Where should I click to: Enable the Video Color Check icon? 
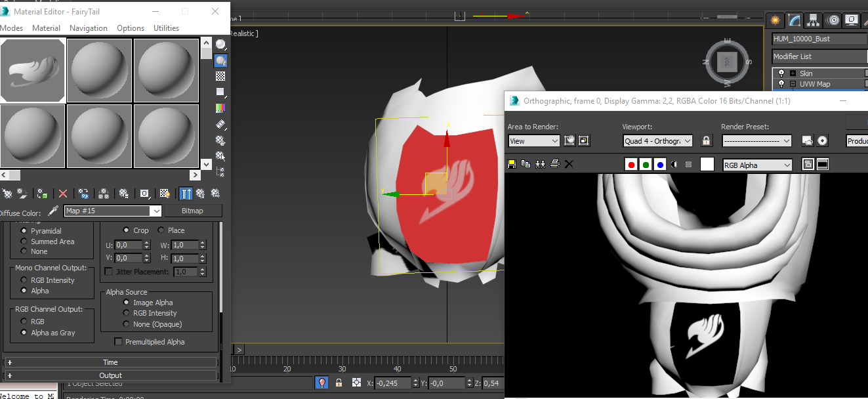pyautogui.click(x=221, y=108)
